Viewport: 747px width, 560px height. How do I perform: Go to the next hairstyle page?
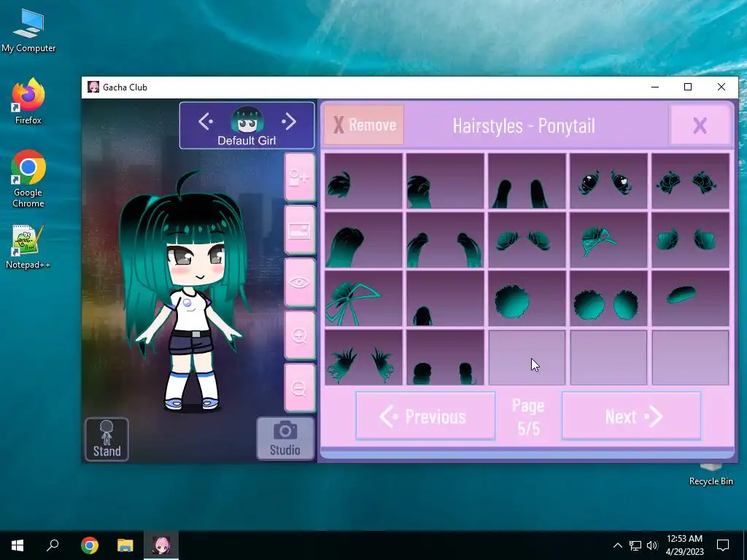click(x=631, y=416)
